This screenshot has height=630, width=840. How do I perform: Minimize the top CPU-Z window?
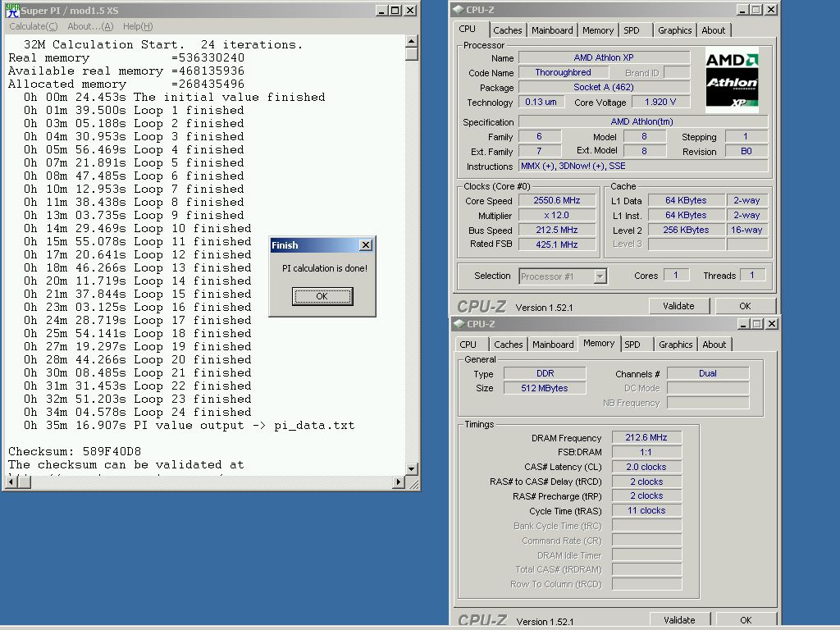[742, 10]
